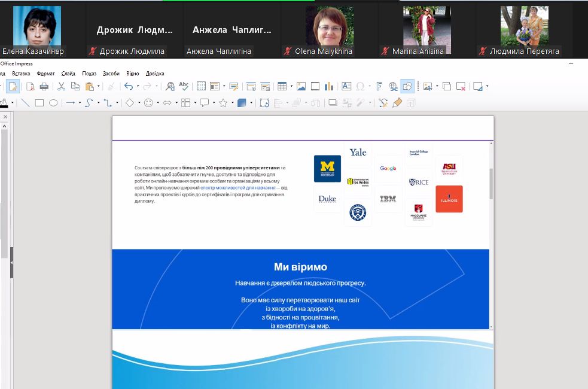Click the Line Color swatch
The image size is (588, 389).
[x=4, y=103]
